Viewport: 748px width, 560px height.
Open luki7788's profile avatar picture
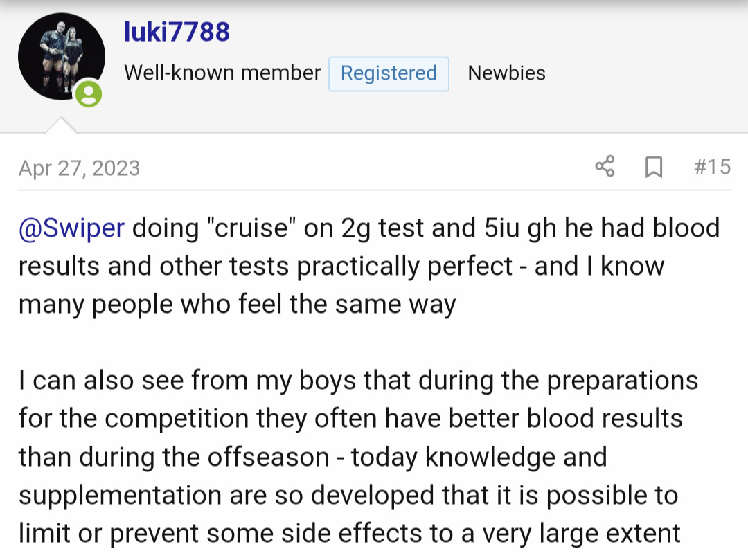(61, 56)
